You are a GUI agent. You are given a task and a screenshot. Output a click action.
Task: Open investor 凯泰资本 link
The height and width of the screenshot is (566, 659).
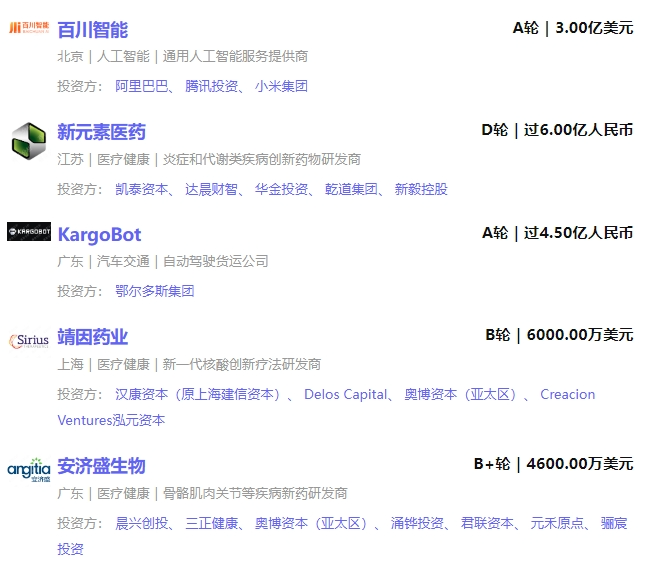(142, 189)
